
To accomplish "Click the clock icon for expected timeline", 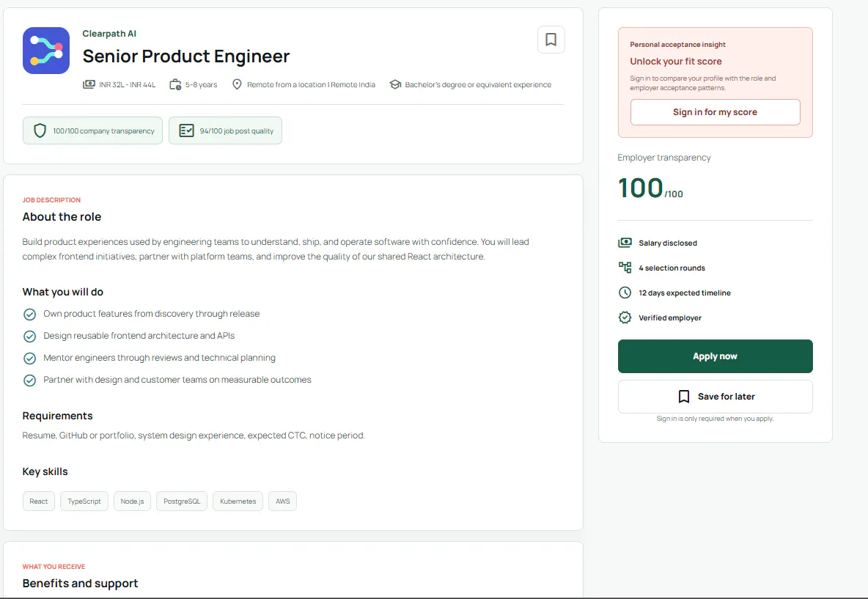I will point(625,293).
